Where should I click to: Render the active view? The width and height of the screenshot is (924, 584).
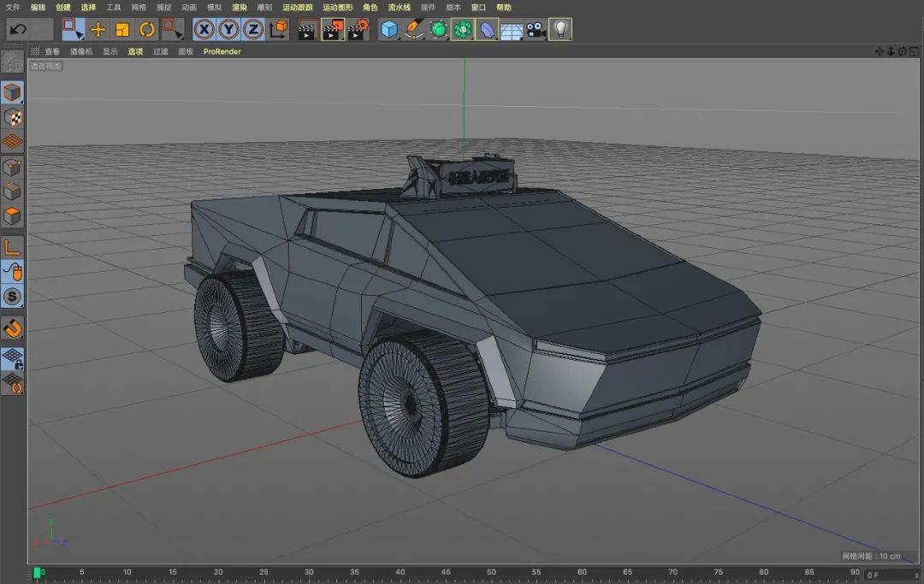click(307, 29)
